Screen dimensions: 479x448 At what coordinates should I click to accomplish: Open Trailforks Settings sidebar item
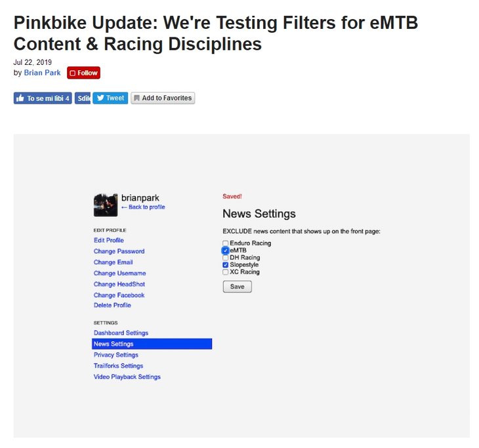[118, 366]
